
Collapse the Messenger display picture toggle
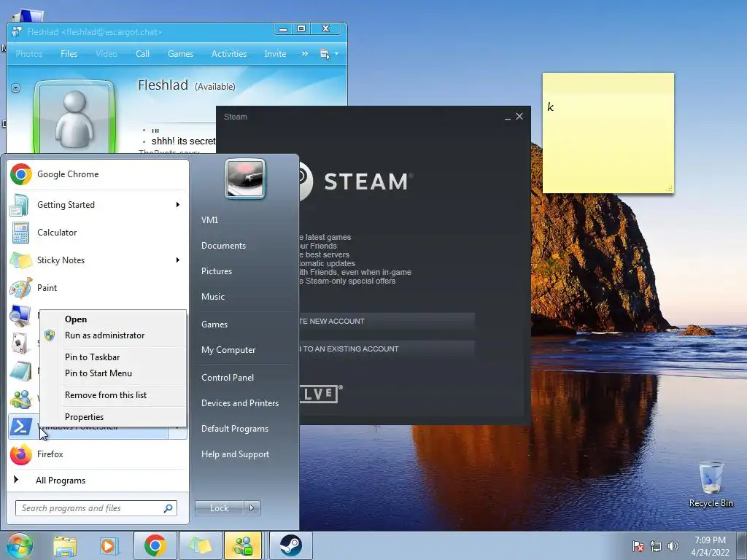(16, 88)
